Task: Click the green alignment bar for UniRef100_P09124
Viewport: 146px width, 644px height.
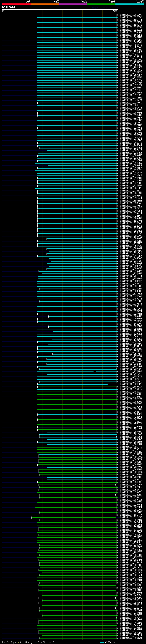Action: click(78, 638)
